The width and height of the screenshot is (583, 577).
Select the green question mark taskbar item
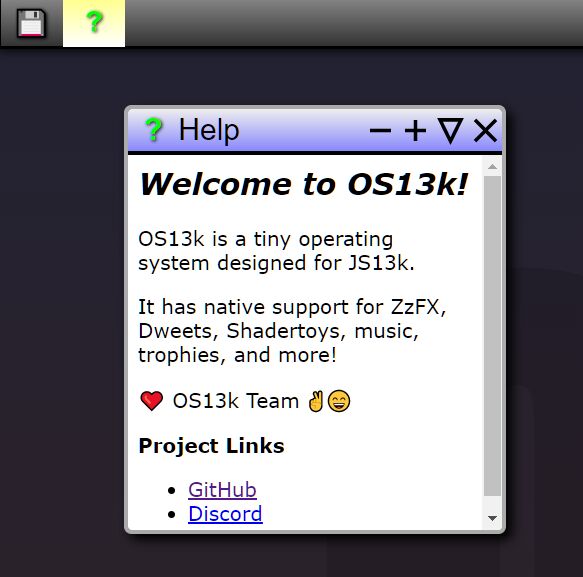tap(94, 23)
